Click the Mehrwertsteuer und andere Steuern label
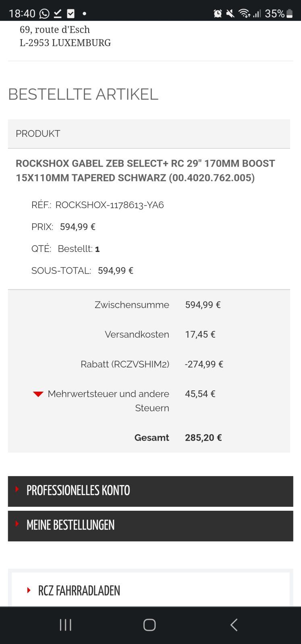The image size is (301, 644). pyautogui.click(x=108, y=400)
